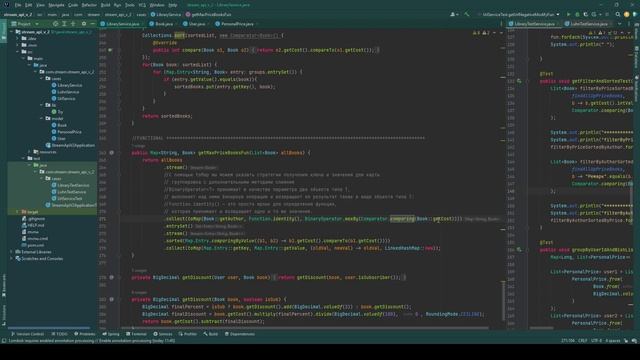Open the Navigate menu
Screen dimensions: 640x360
pyautogui.click(x=56, y=5)
